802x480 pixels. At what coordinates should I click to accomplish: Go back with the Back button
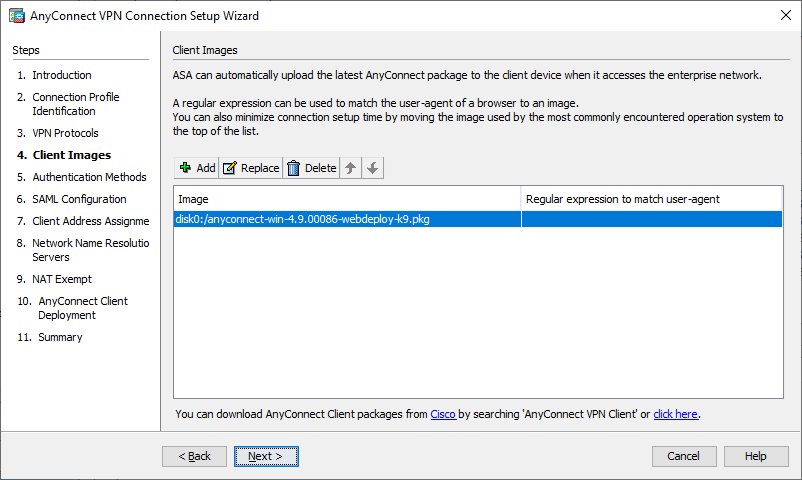coord(194,456)
